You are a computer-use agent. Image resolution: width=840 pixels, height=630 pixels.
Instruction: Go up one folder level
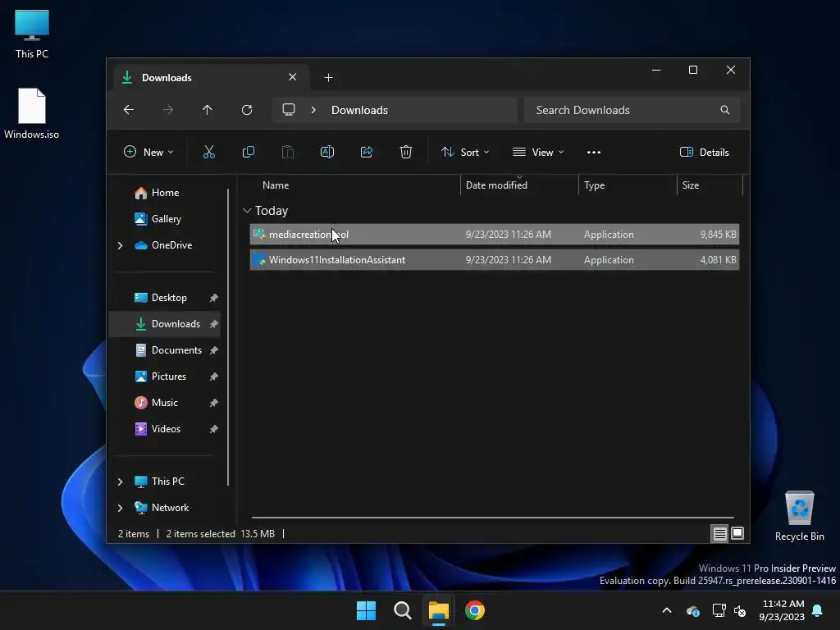pyautogui.click(x=208, y=110)
